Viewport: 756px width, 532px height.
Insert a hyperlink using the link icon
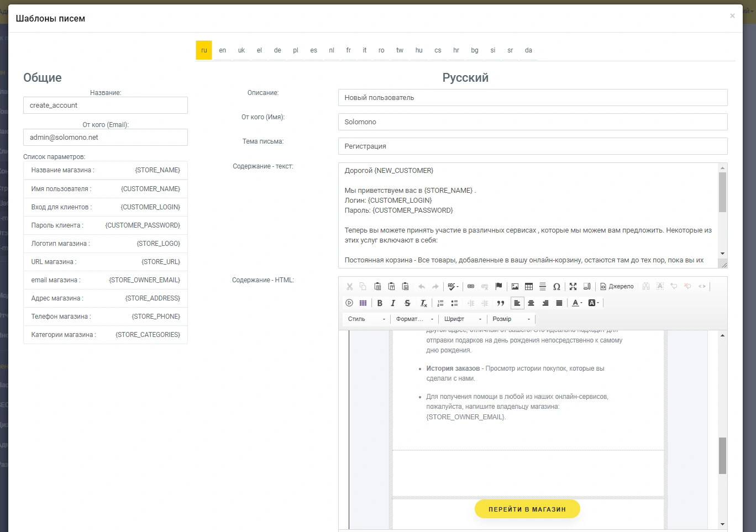[471, 286]
